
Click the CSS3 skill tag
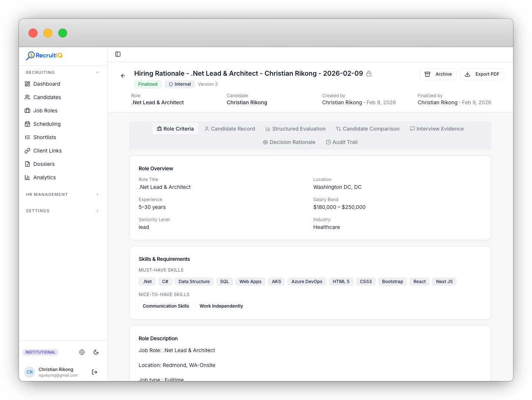tap(366, 282)
